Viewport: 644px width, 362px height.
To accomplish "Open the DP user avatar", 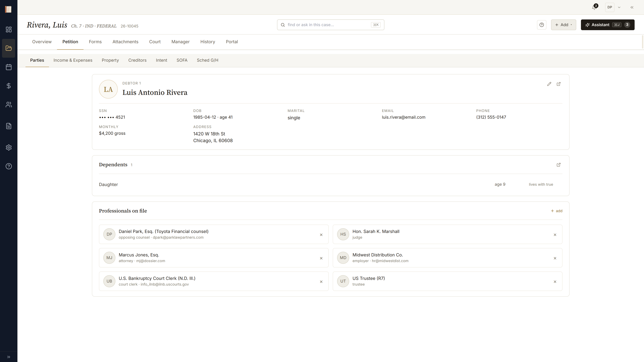I will coord(609,7).
